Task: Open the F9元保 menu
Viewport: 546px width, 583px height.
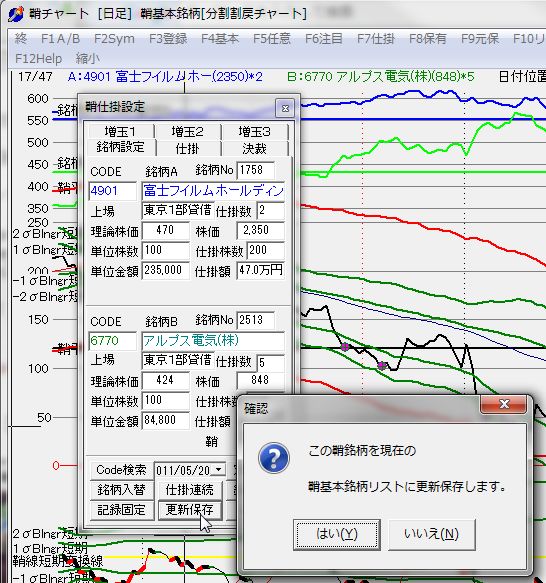Action: [480, 38]
